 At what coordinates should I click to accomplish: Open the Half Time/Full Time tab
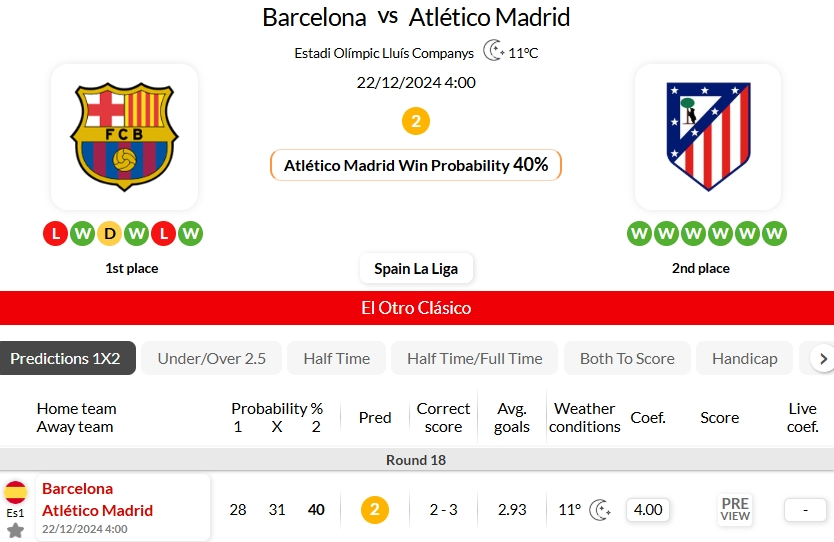pos(474,358)
